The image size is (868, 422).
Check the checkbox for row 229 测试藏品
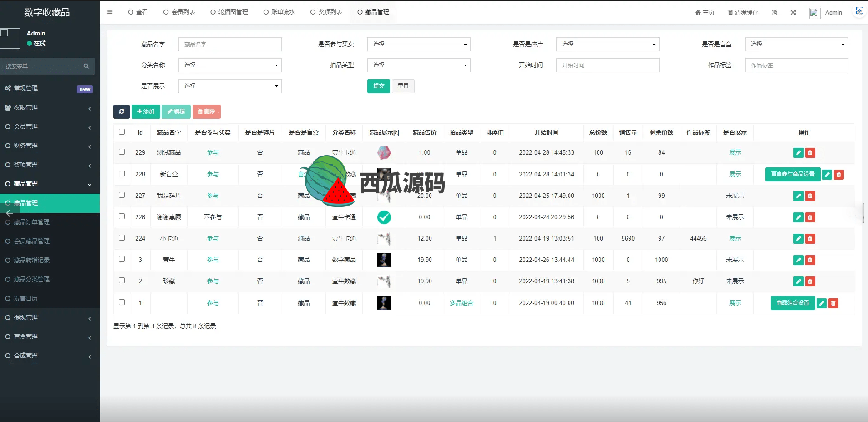click(x=122, y=152)
